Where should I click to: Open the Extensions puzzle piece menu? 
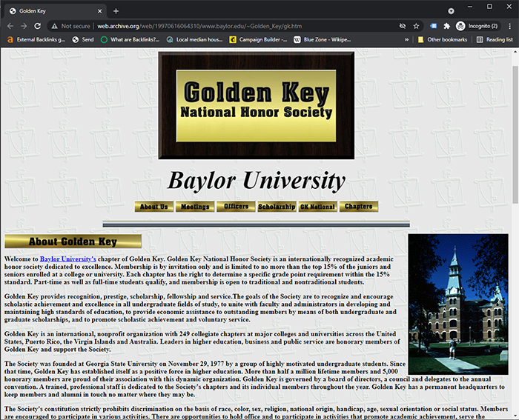click(447, 26)
